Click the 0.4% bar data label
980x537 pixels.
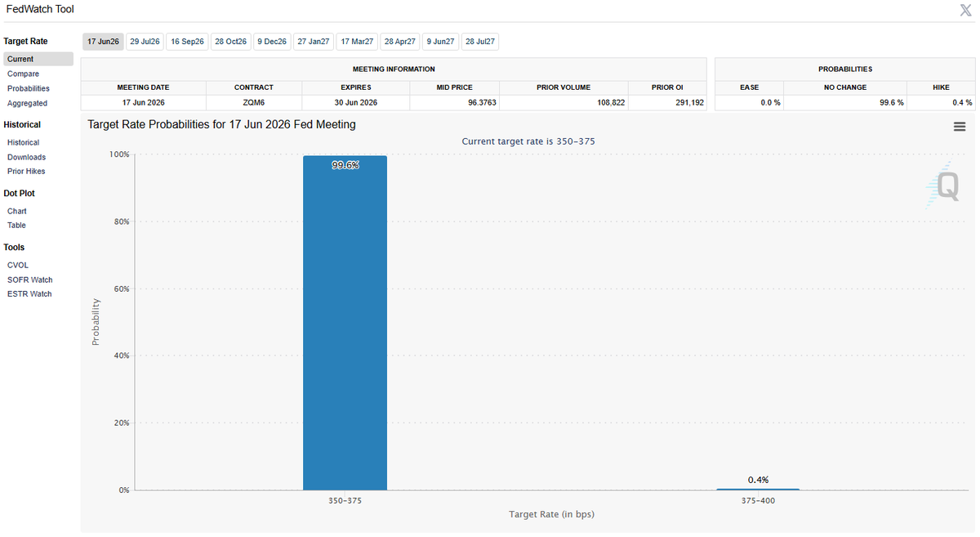pyautogui.click(x=758, y=480)
